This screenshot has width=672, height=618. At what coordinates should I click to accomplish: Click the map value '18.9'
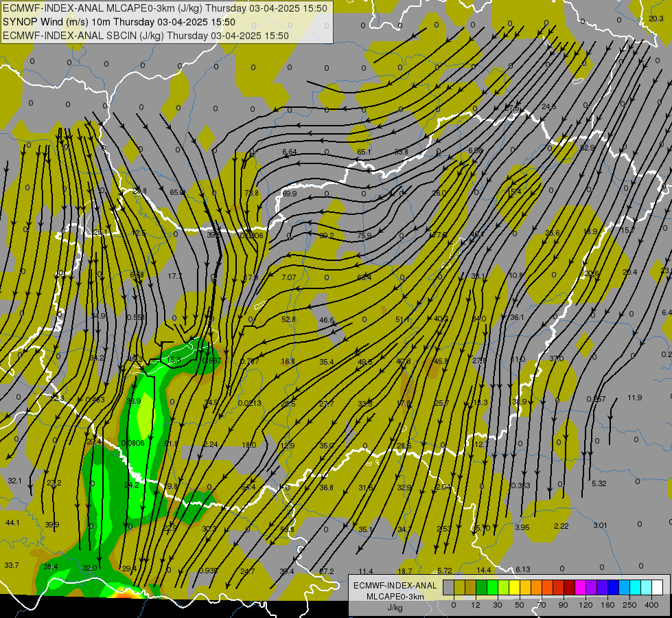coord(590,231)
